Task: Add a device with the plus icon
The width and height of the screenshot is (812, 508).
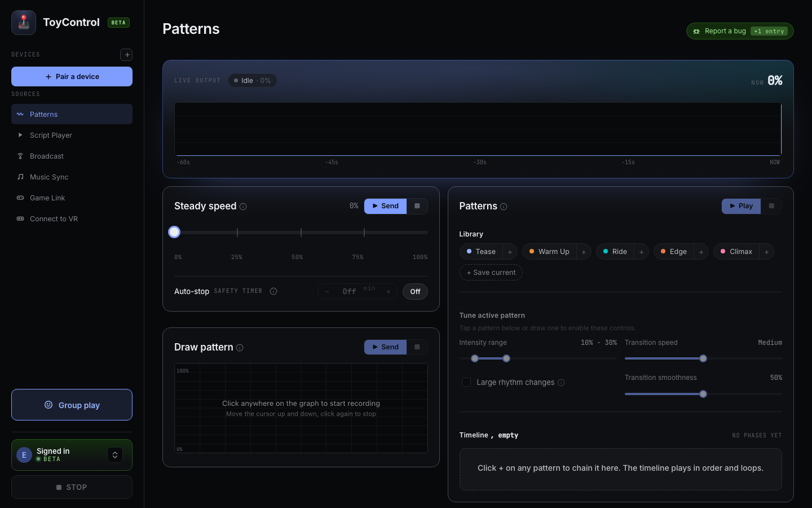Action: (126, 55)
